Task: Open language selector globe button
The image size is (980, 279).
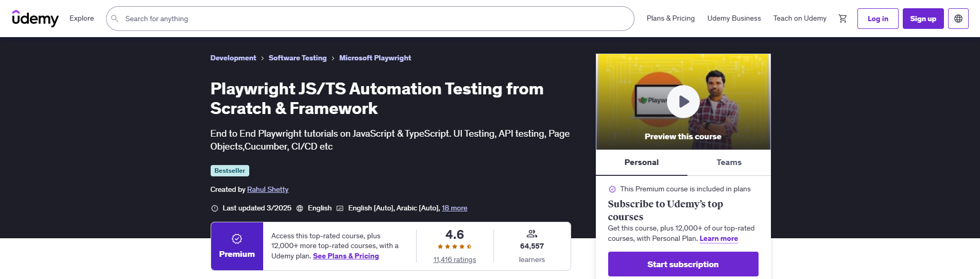Action: pyautogui.click(x=958, y=19)
